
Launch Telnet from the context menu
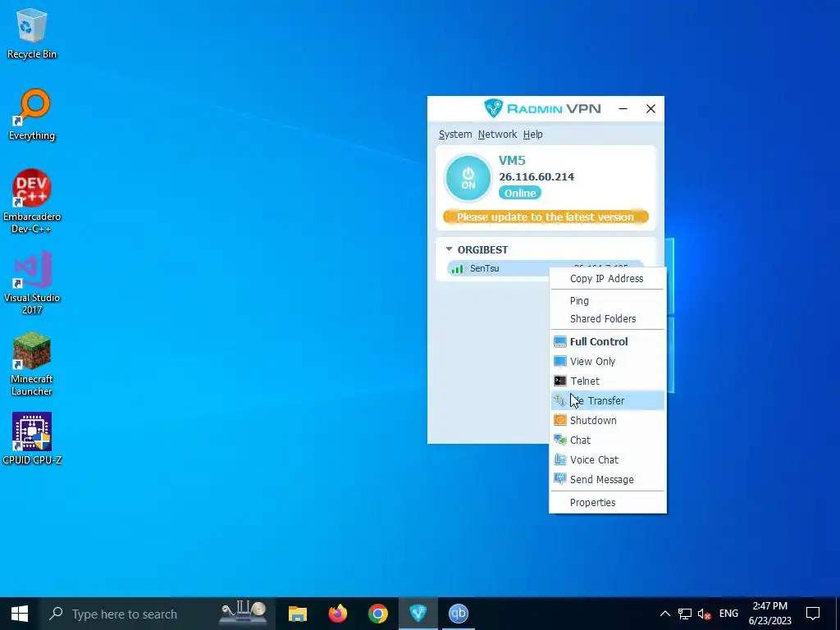(x=608, y=381)
